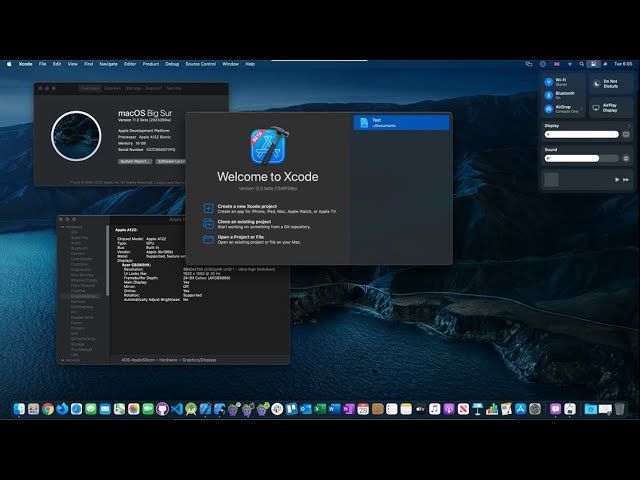Open GitHub Desktop from the Dock
640x480 pixels.
(x=162, y=409)
